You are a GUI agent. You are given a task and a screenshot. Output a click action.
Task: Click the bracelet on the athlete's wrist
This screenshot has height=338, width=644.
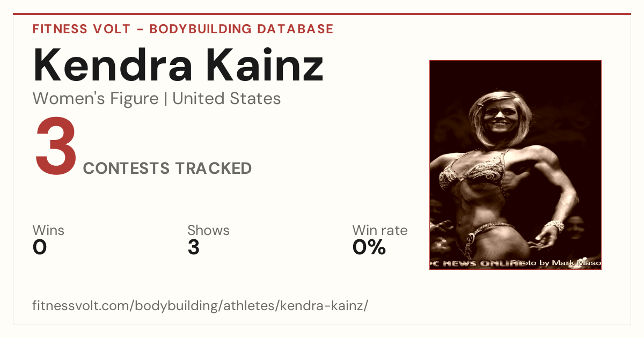click(554, 225)
